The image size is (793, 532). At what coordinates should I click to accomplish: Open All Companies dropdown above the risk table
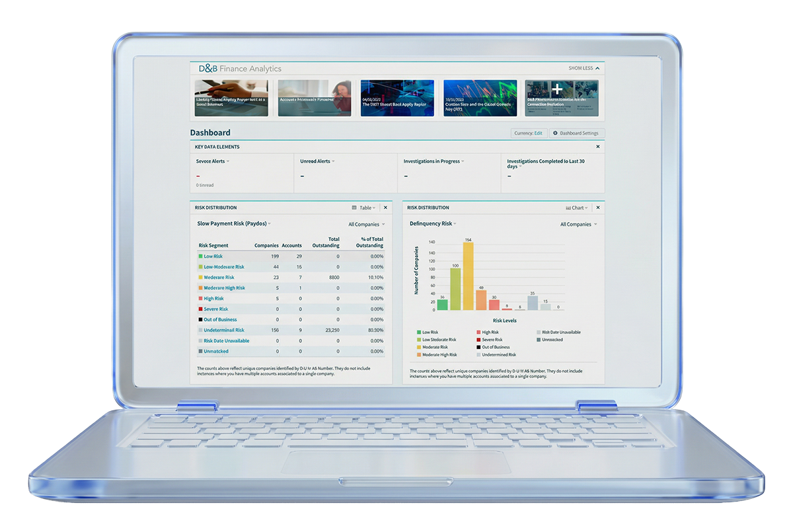click(365, 225)
